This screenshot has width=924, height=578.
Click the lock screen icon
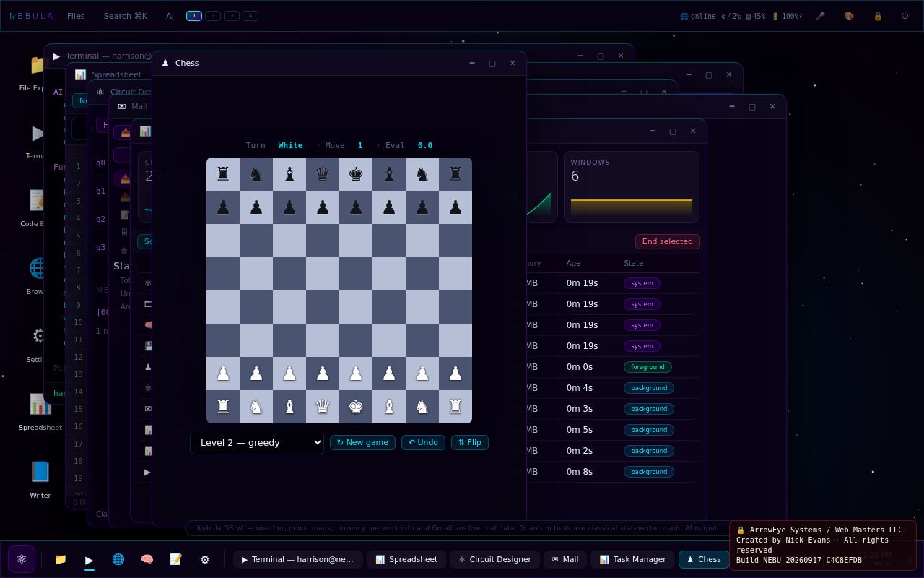tap(878, 16)
